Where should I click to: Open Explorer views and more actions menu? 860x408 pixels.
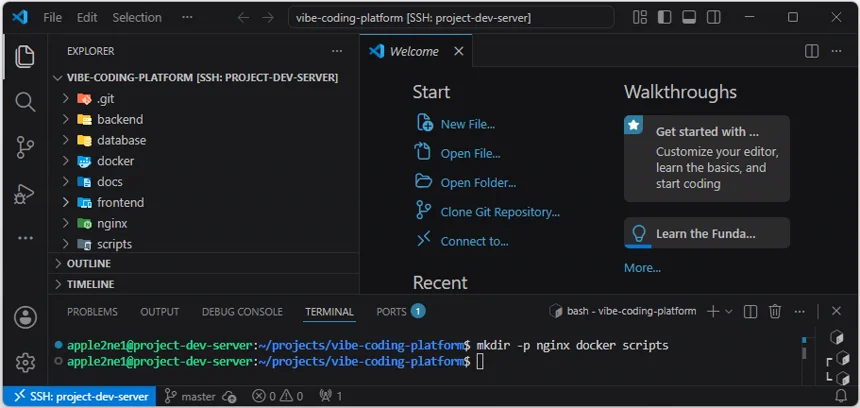pos(337,51)
